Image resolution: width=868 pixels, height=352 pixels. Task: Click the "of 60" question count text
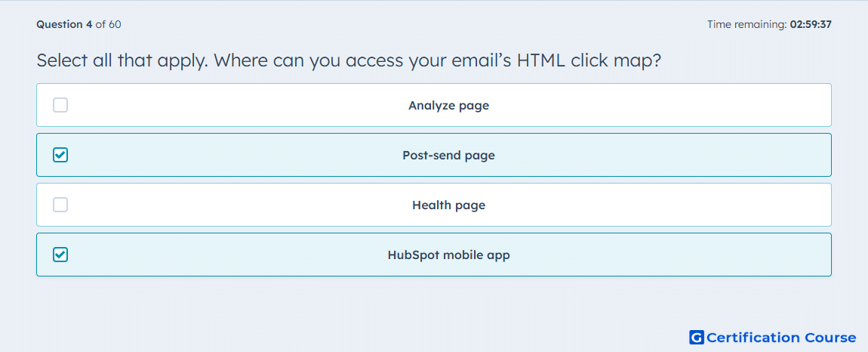(x=108, y=24)
